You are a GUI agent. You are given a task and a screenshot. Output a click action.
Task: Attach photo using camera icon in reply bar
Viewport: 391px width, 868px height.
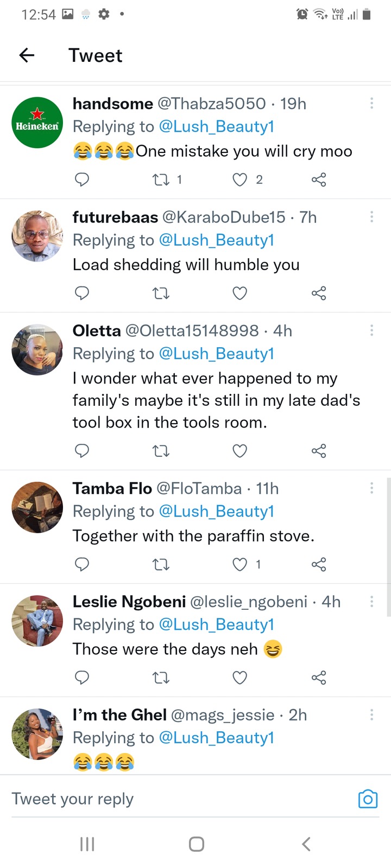coord(368,799)
